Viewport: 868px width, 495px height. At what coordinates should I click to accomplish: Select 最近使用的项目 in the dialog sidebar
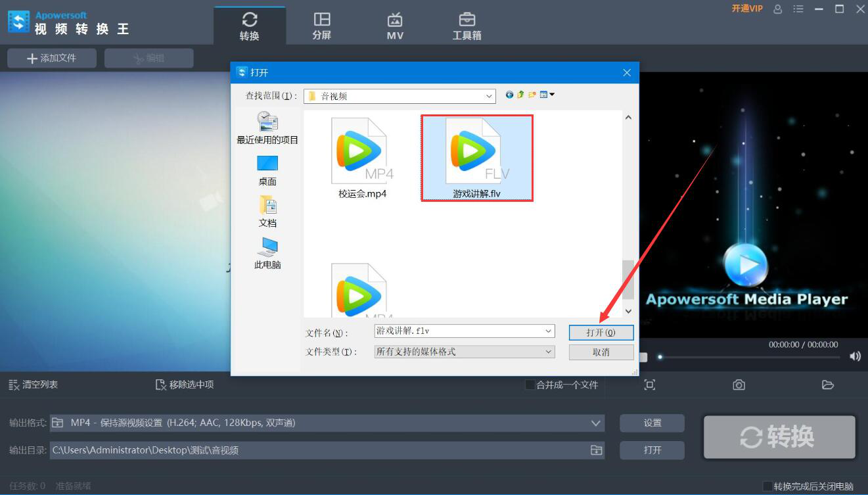coord(267,128)
